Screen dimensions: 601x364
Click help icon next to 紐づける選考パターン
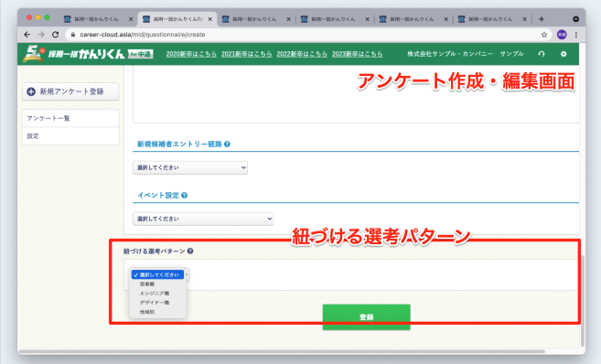pos(190,251)
